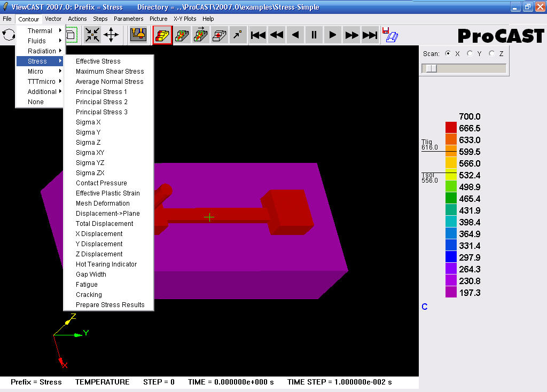Open the Vector menu
Image resolution: width=547 pixels, height=392 pixels.
coord(53,19)
